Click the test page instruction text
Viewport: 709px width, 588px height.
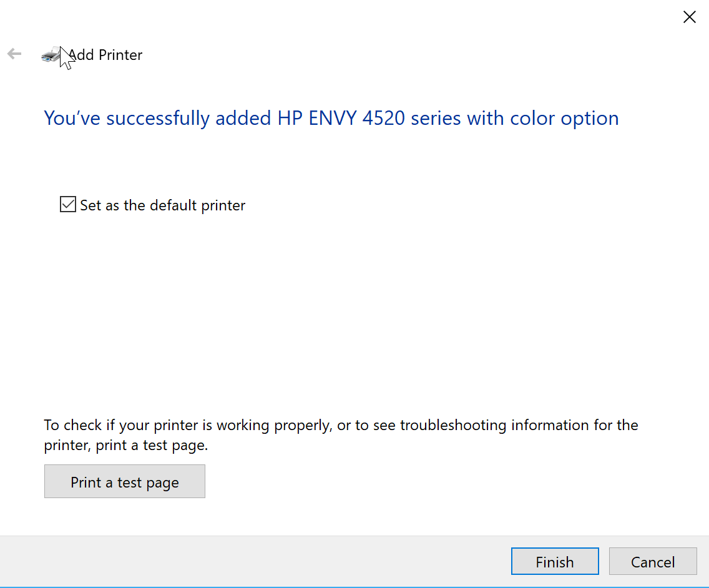(341, 434)
